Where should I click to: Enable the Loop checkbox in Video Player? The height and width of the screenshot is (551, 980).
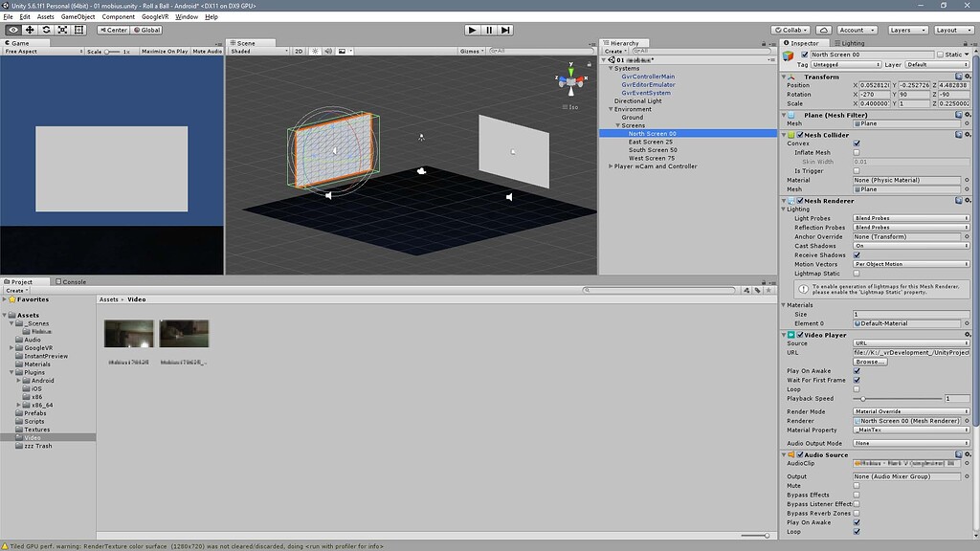(857, 388)
